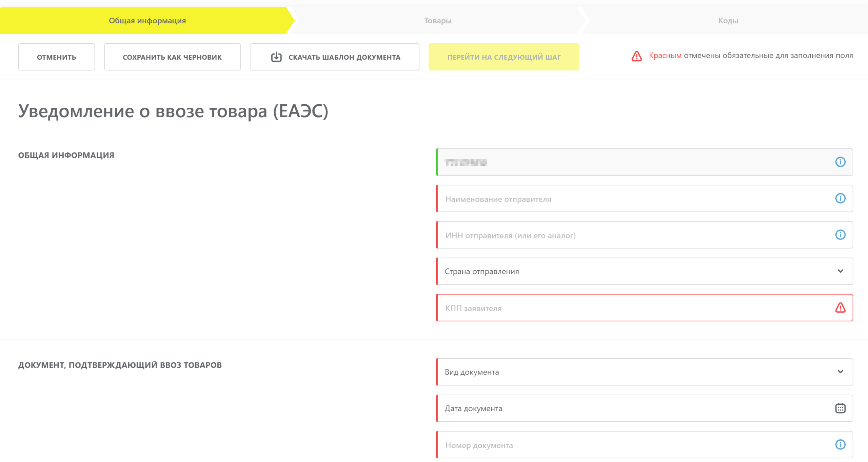Screen dimensions: 868x462
Task: Click info icon for ИНН отправителя
Action: click(x=840, y=234)
